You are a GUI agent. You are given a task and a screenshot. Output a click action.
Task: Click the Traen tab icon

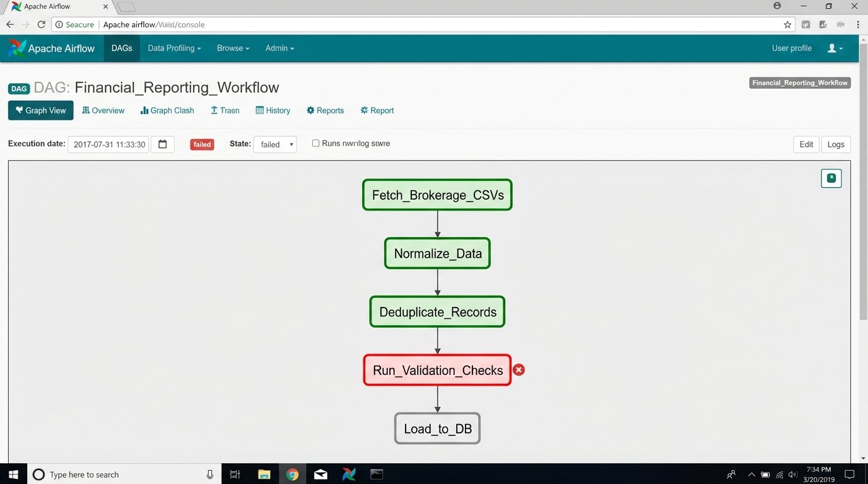click(214, 110)
